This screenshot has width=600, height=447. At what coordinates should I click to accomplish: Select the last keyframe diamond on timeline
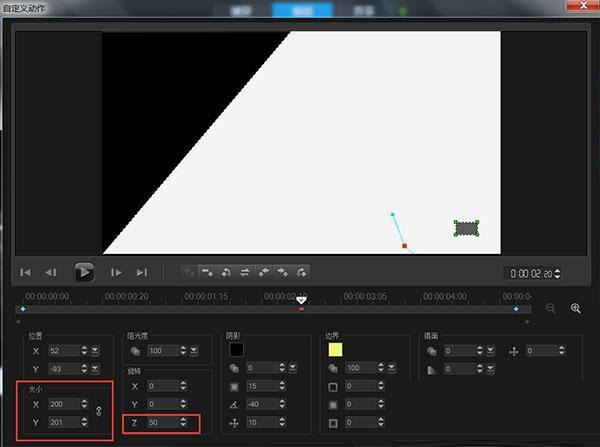[516, 309]
